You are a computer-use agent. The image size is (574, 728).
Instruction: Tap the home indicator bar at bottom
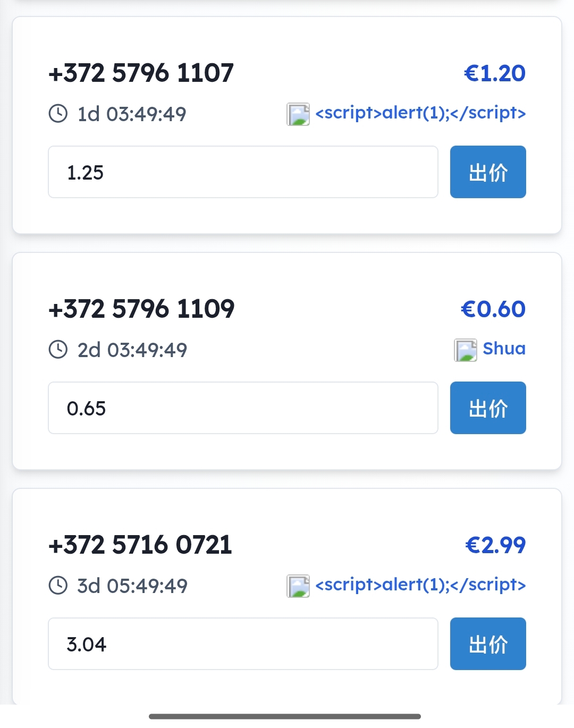[285, 716]
